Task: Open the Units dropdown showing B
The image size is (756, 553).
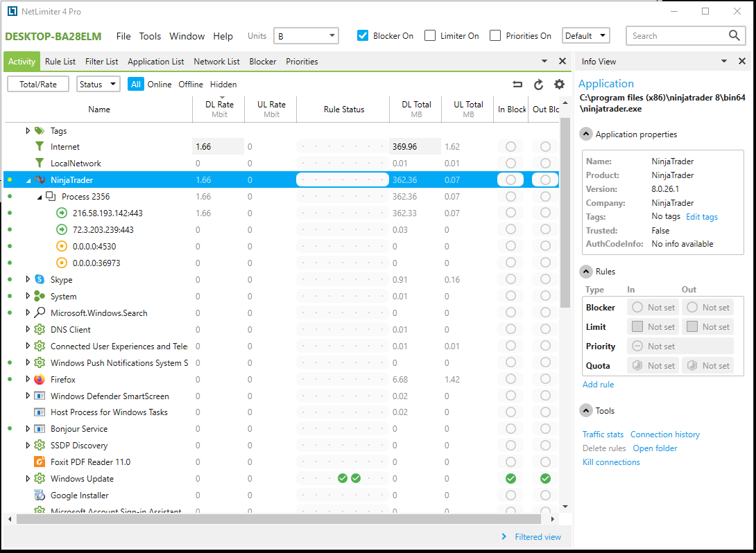Action: click(x=306, y=35)
